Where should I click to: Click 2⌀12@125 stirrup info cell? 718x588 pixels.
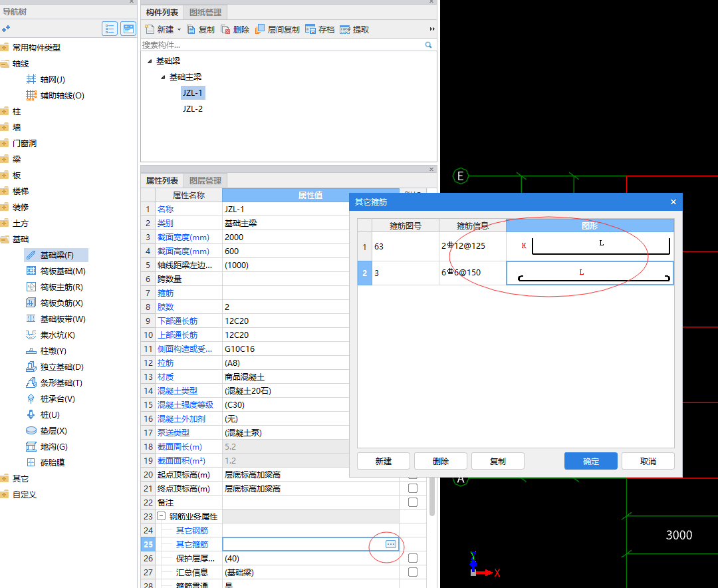coord(473,246)
